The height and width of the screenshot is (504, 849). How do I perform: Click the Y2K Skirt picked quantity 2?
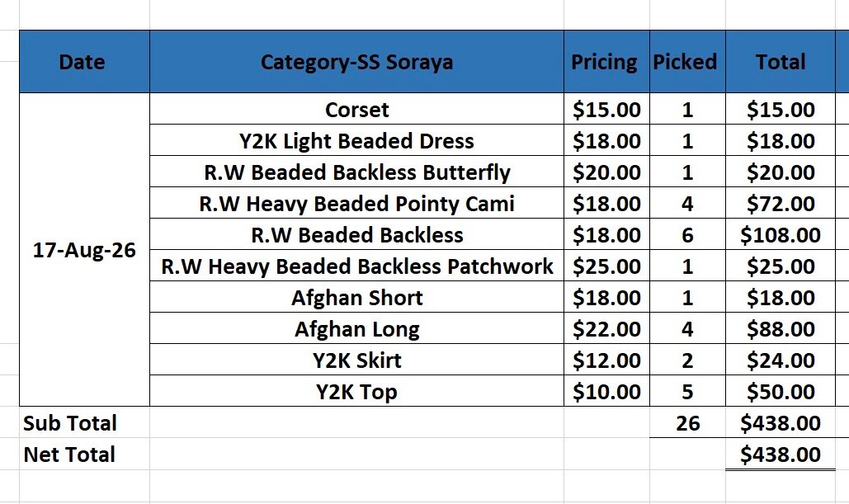pyautogui.click(x=687, y=360)
